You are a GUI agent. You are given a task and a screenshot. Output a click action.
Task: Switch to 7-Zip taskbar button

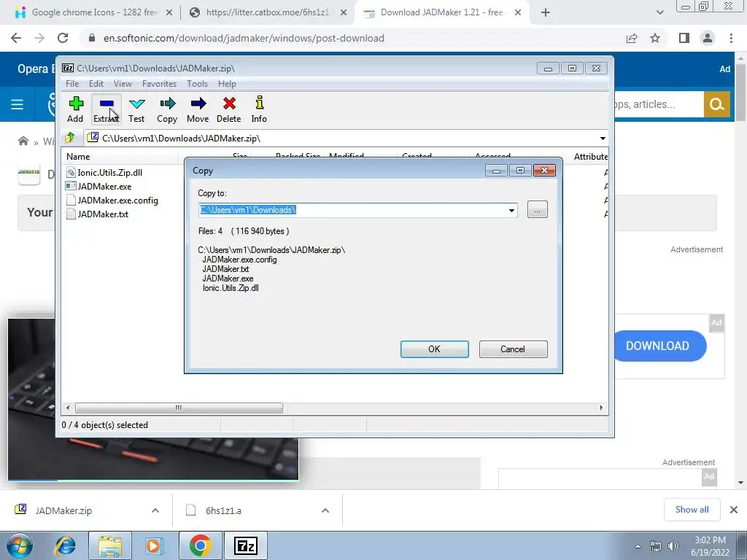tap(246, 545)
